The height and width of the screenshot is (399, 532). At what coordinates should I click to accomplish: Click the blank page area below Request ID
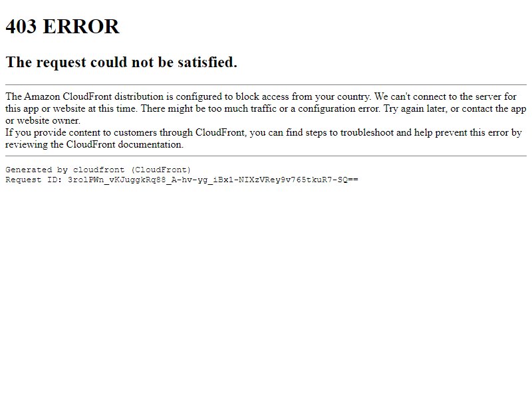pos(266,289)
